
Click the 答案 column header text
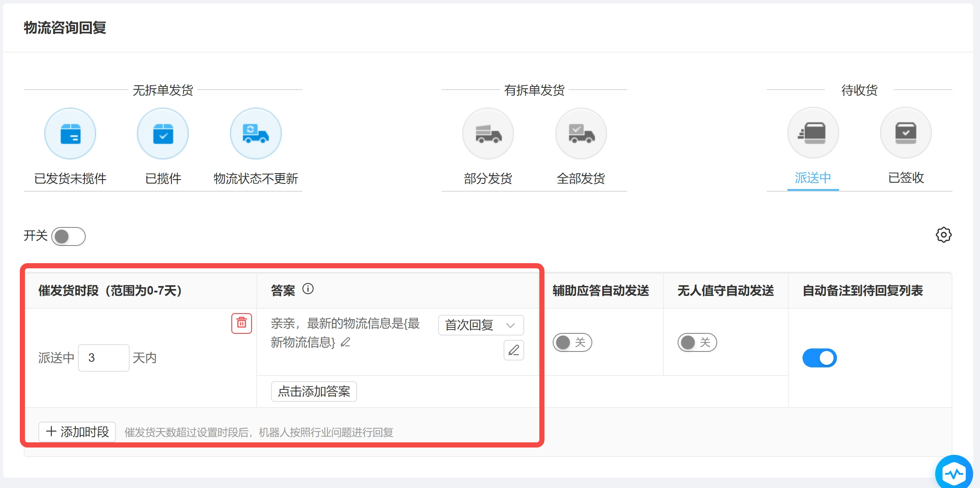pos(283,291)
